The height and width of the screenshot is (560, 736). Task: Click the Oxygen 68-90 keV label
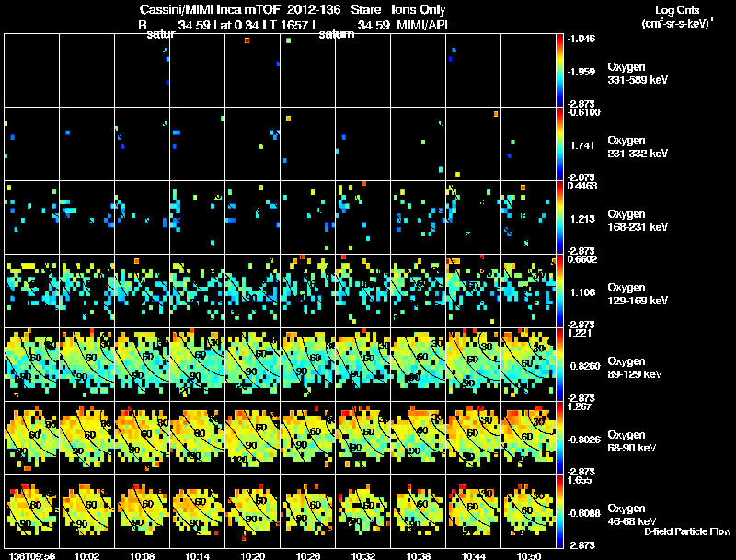tap(632, 441)
